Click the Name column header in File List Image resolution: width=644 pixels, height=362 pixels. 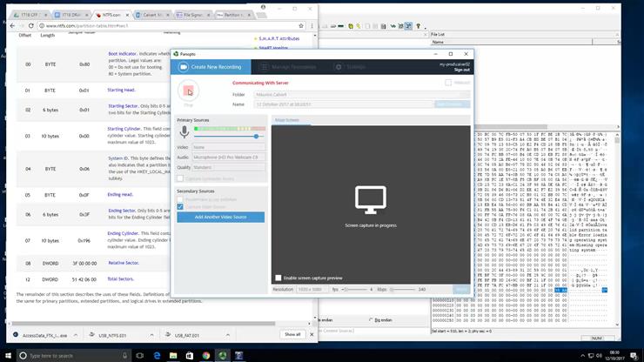point(512,42)
